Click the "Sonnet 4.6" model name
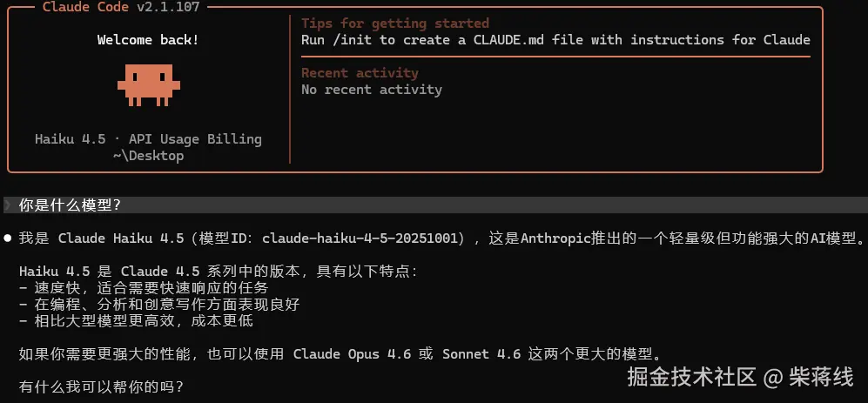The image size is (868, 403). [x=482, y=353]
